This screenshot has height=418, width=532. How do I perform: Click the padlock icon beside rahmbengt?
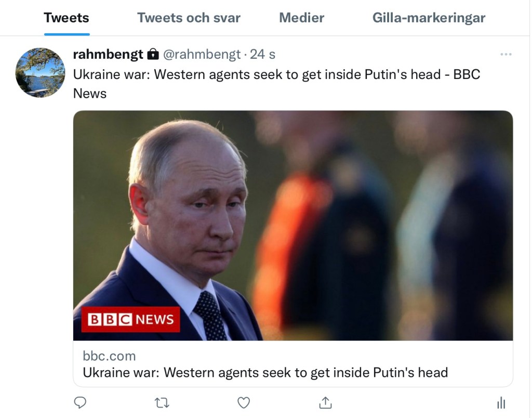coord(153,54)
